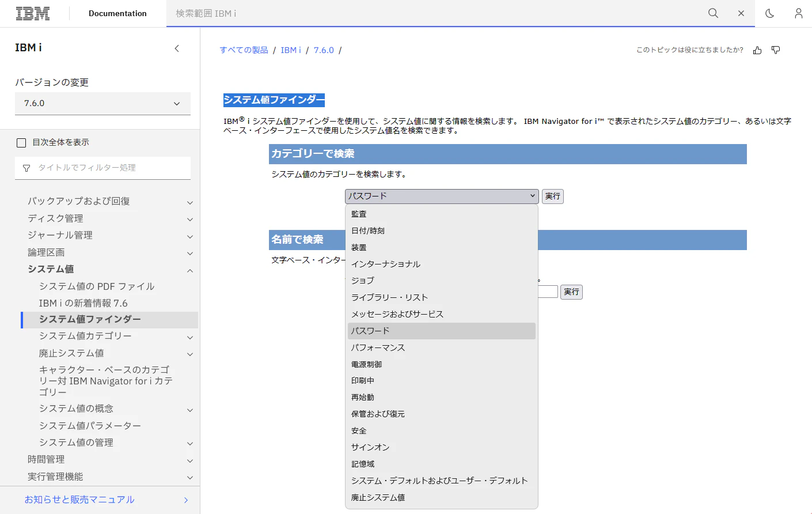This screenshot has width=812, height=514.
Task: Expand ディスク管理 section
Action: (x=190, y=220)
